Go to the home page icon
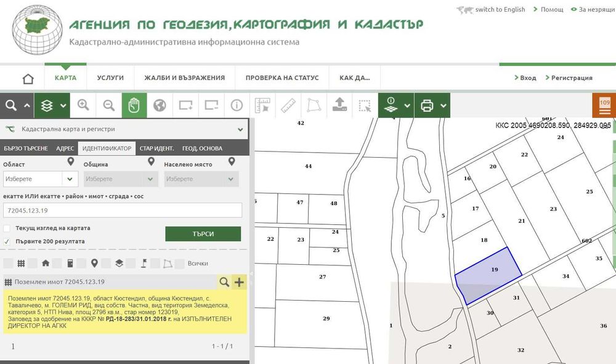Screen dimensions: 616x364 point(28,79)
